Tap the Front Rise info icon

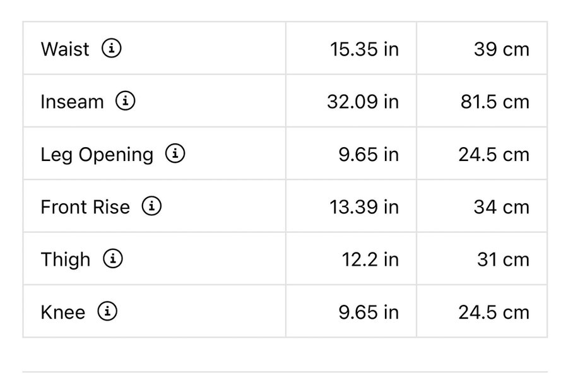point(151,206)
